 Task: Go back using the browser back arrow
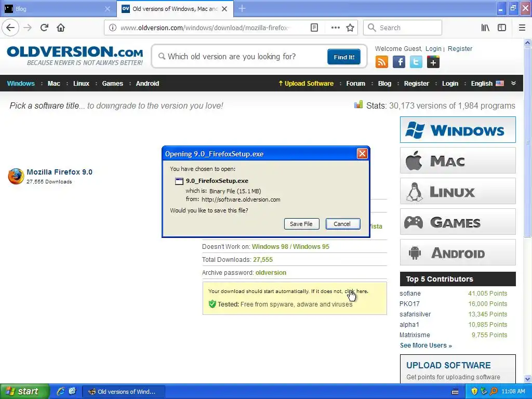click(10, 28)
